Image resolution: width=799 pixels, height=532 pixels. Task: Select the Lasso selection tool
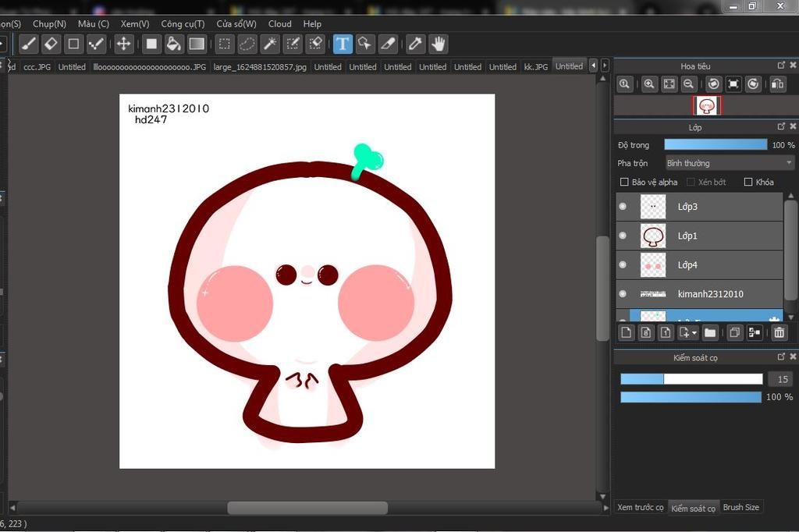click(x=247, y=44)
